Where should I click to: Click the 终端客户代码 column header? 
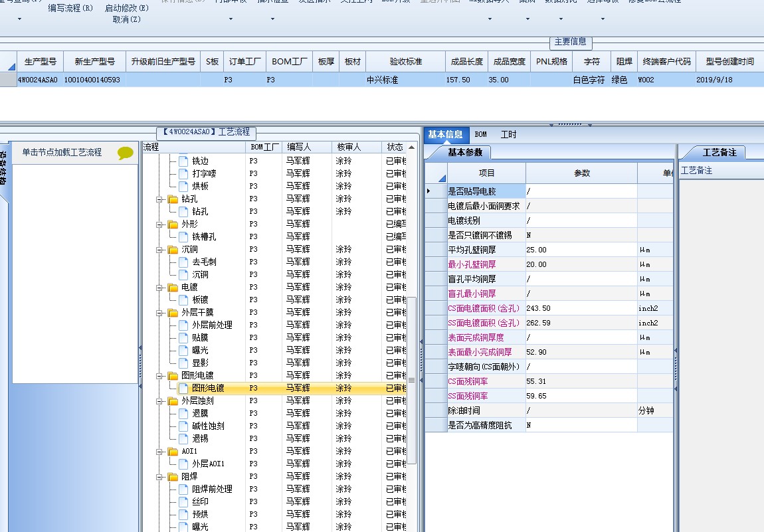pyautogui.click(x=666, y=62)
